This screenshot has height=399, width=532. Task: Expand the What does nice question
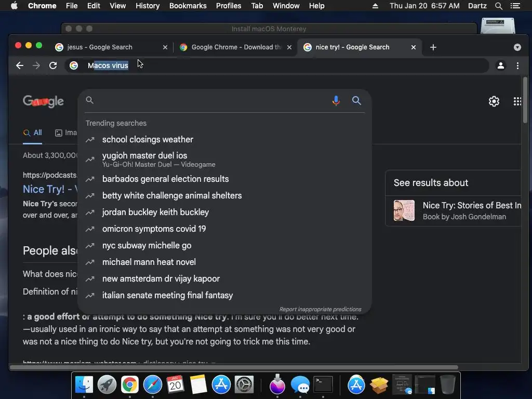(50, 274)
